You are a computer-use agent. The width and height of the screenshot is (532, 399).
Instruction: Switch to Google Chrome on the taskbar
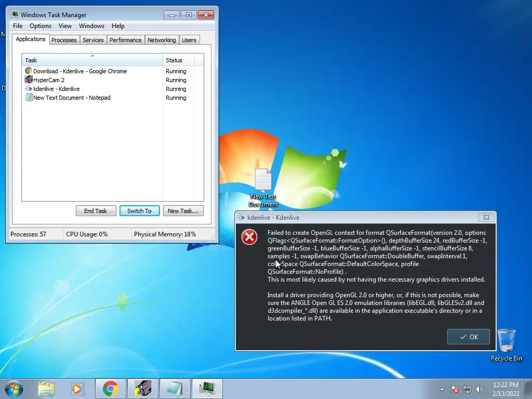tap(110, 389)
